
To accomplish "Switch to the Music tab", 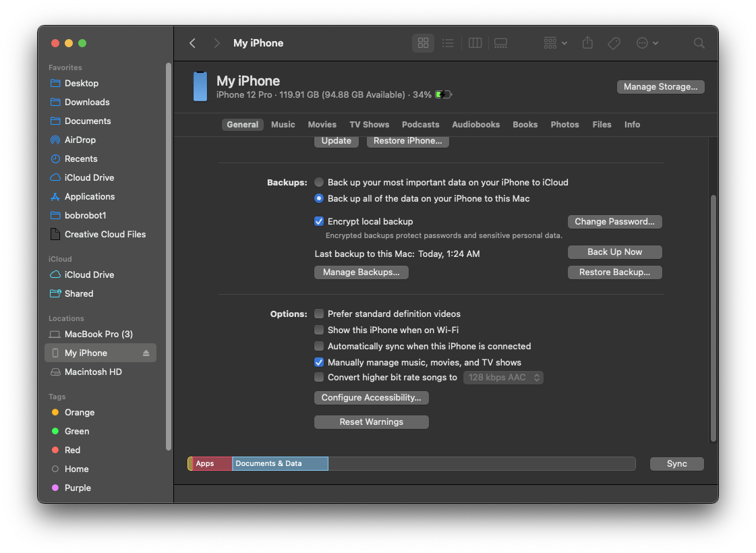I will (283, 125).
